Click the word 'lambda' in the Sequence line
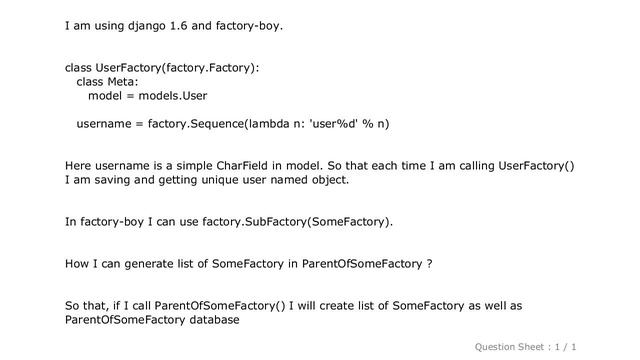This screenshot has width=640, height=360. point(269,124)
